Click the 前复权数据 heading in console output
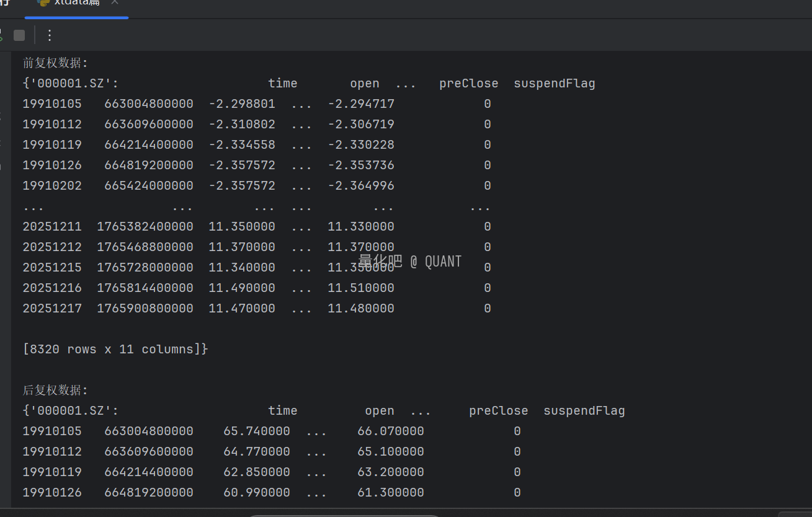Screen dimensions: 812x517 (55, 63)
